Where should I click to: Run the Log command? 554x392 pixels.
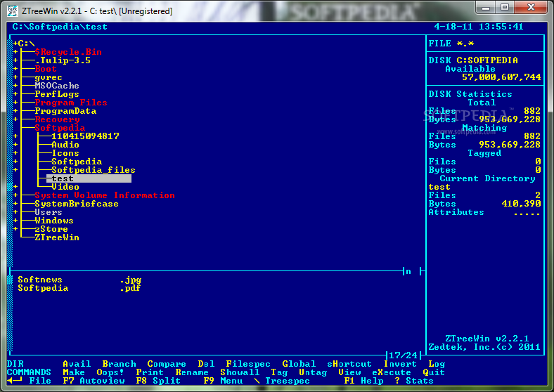coord(437,364)
